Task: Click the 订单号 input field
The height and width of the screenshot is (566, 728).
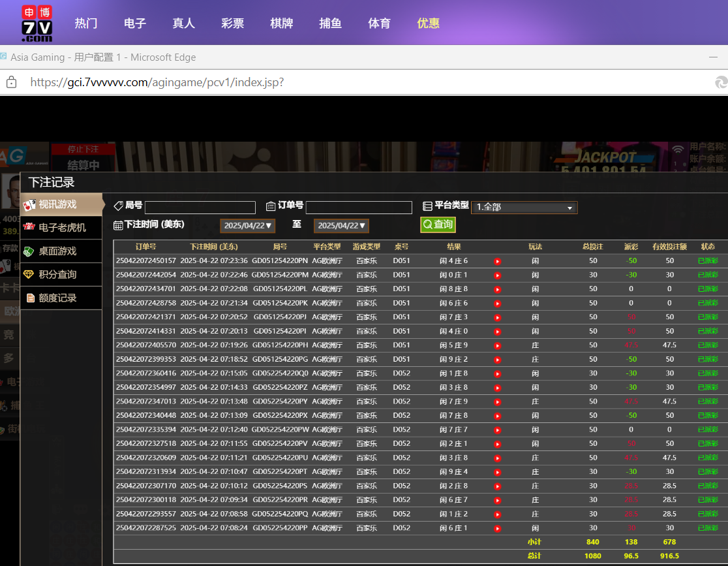Action: pos(359,208)
